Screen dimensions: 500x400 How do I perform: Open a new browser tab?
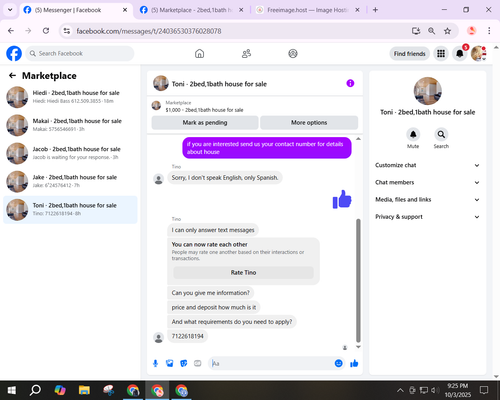click(x=375, y=10)
